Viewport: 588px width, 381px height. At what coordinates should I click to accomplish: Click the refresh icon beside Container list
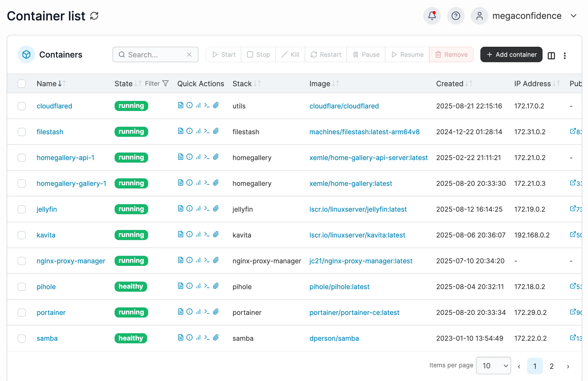(x=94, y=16)
